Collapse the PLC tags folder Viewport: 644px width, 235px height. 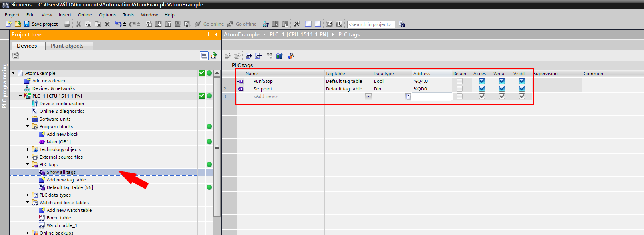(28, 165)
